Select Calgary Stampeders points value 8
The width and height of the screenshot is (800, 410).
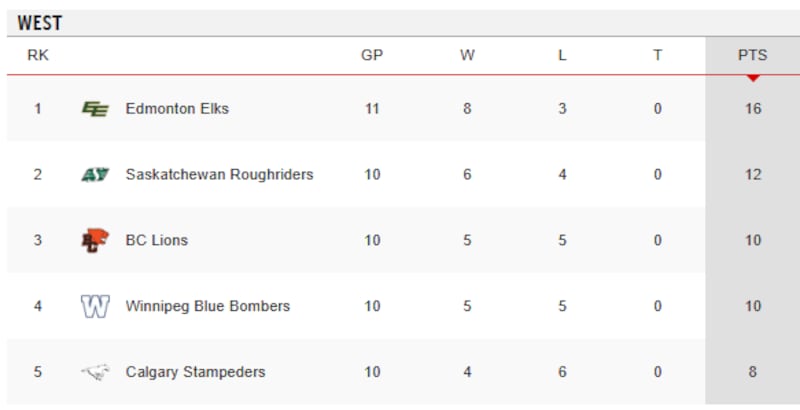753,372
